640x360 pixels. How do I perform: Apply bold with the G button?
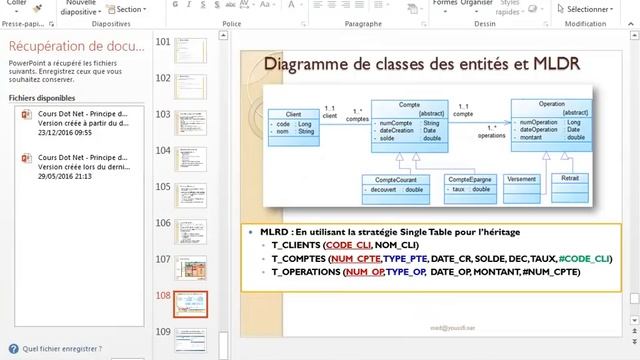point(175,4)
